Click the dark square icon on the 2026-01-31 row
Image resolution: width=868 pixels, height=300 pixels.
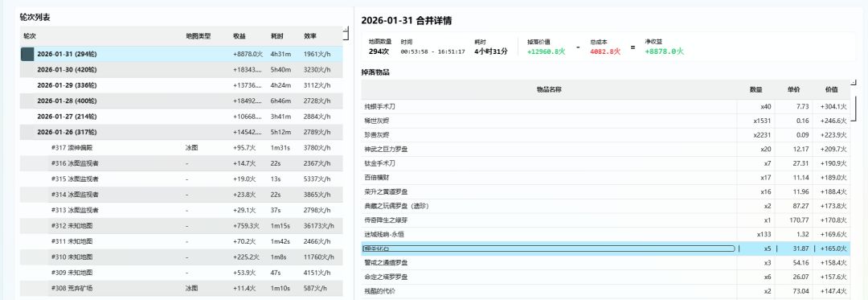(x=27, y=54)
